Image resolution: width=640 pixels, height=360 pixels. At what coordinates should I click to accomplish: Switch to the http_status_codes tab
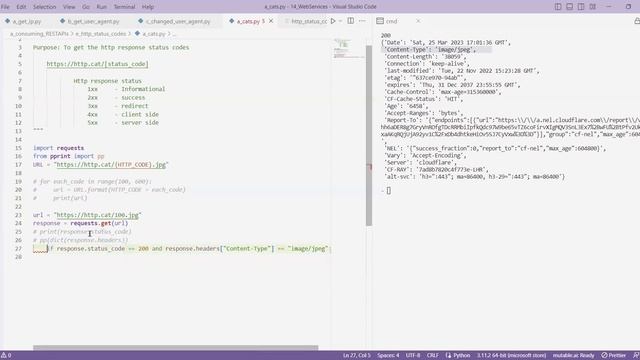click(309, 21)
